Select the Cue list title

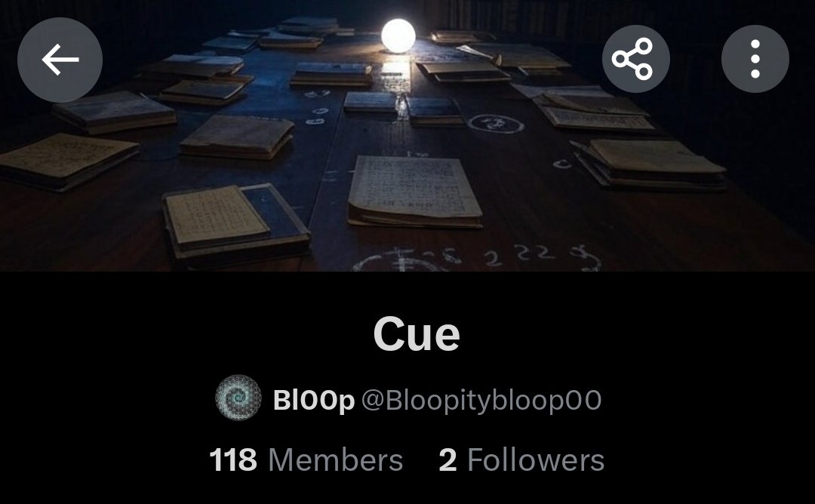point(417,334)
